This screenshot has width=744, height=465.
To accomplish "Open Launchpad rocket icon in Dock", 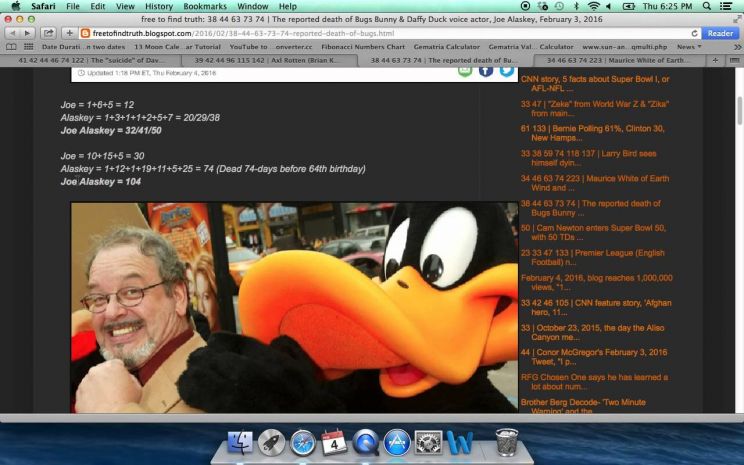I will [x=271, y=442].
